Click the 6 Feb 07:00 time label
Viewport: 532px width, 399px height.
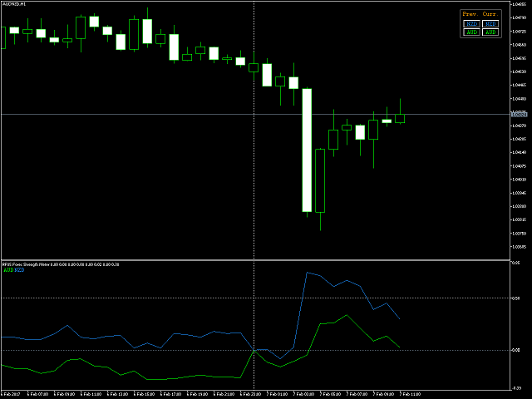coord(37,394)
